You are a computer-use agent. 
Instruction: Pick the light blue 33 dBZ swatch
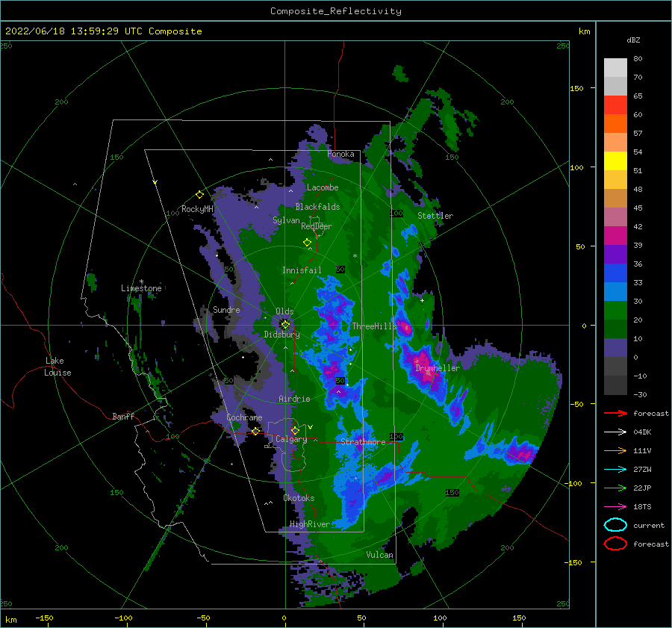615,291
